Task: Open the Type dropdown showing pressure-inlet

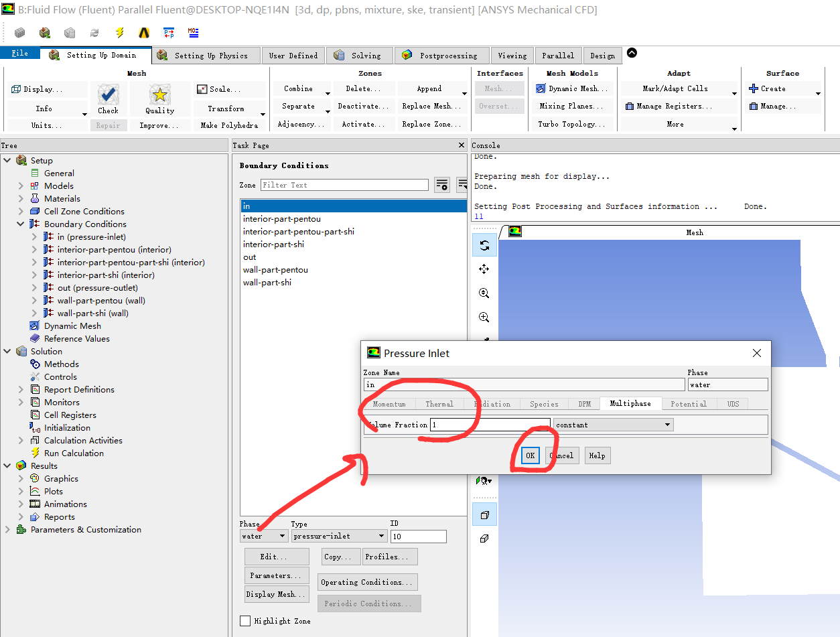Action: [x=339, y=536]
